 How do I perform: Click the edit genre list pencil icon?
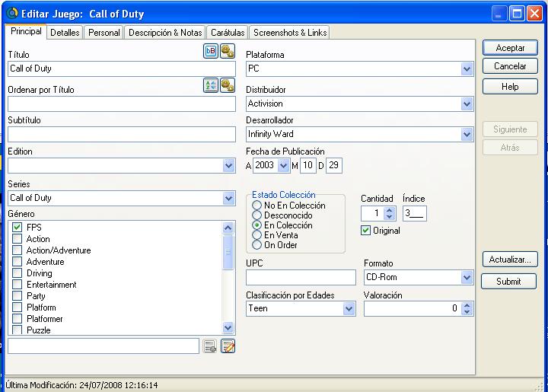pyautogui.click(x=228, y=346)
